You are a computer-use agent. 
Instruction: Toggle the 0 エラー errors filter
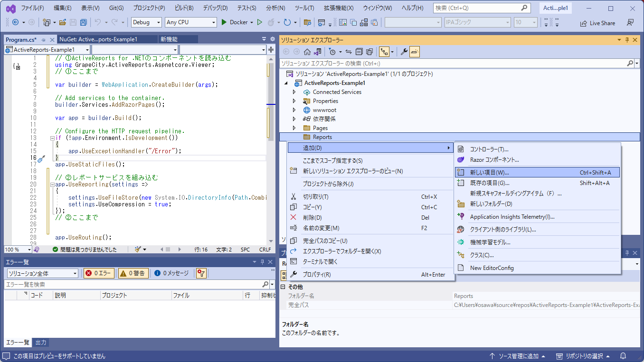coord(99,273)
